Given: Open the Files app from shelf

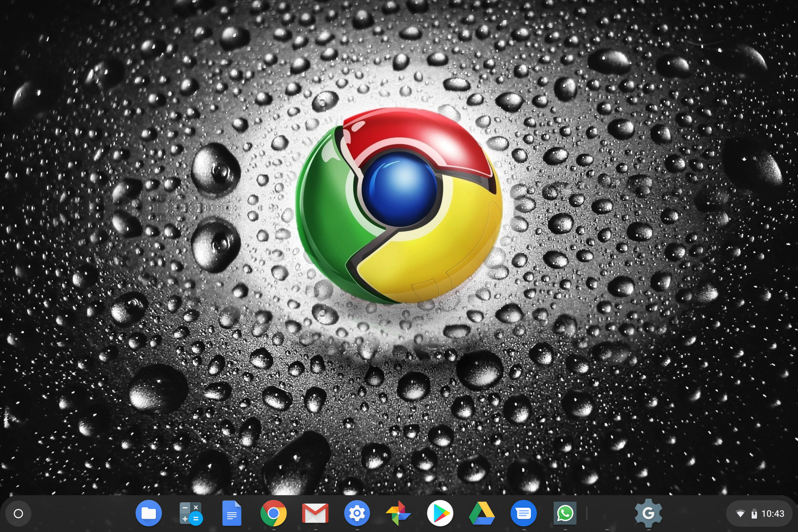Looking at the screenshot, I should [149, 514].
